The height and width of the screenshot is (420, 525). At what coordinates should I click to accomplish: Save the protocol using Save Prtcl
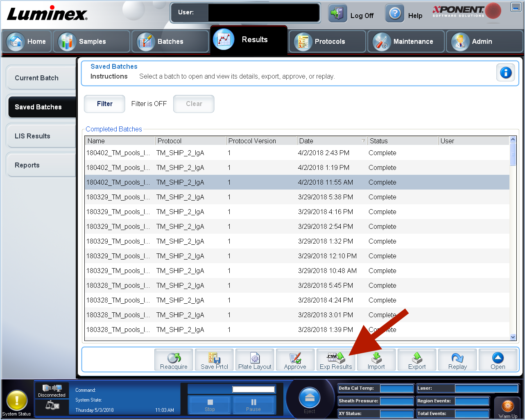(214, 359)
